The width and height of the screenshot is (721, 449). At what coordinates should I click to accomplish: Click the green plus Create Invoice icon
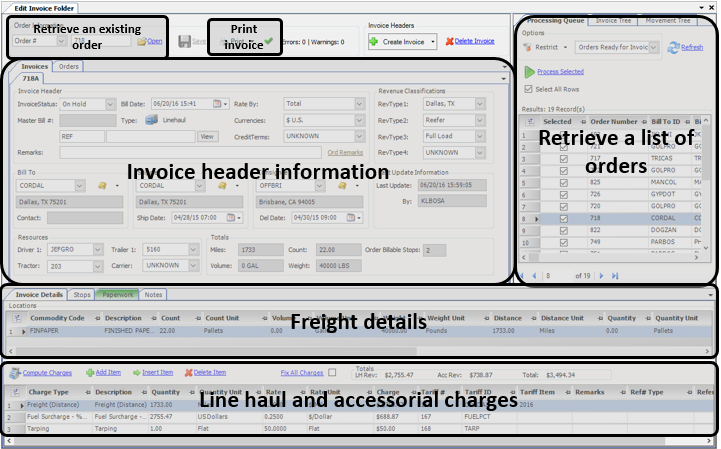pos(373,42)
